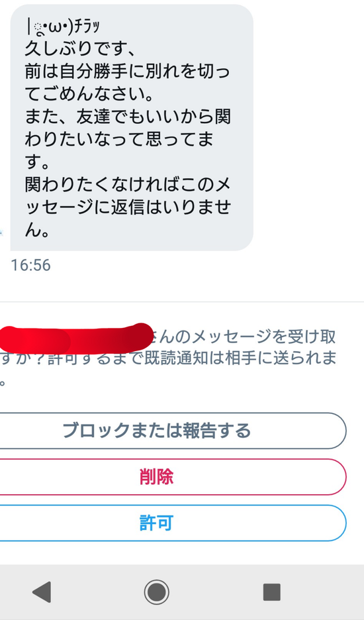Tap the final ん。 line in bubble

click(x=37, y=230)
